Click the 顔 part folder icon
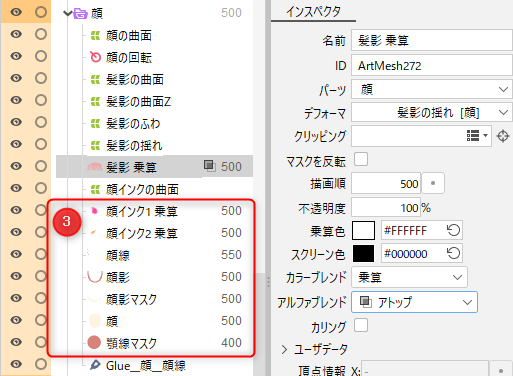The height and width of the screenshot is (376, 513). 80,13
